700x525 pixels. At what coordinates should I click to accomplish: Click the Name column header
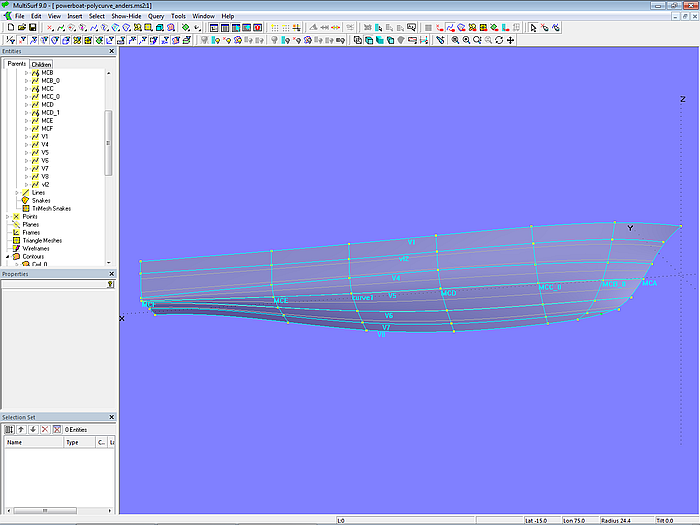(x=30, y=442)
